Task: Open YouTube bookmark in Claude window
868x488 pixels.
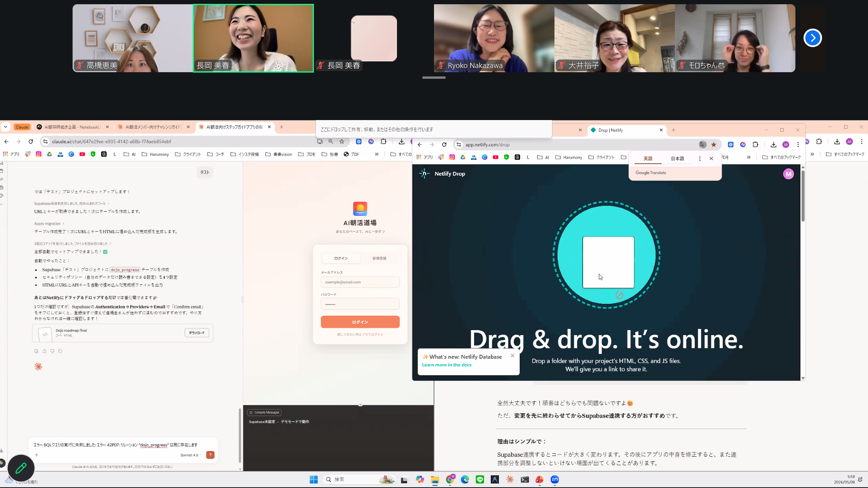Action: tap(82, 154)
